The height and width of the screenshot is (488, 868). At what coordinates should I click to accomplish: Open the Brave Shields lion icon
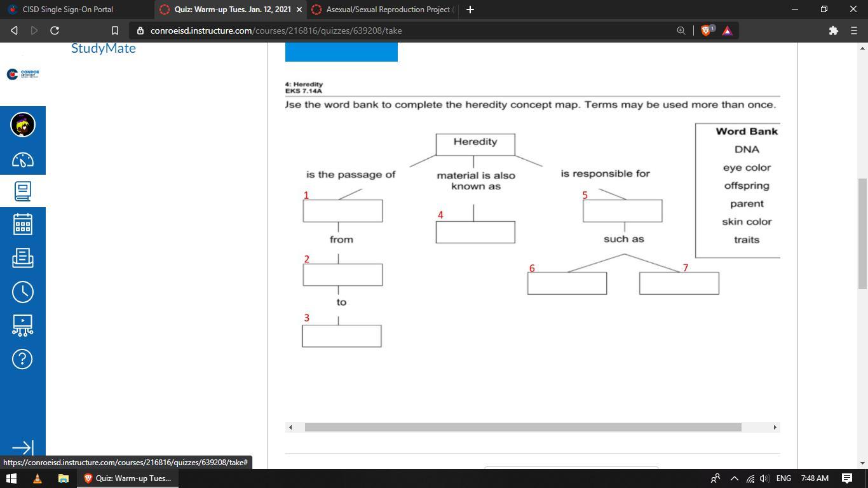(706, 30)
